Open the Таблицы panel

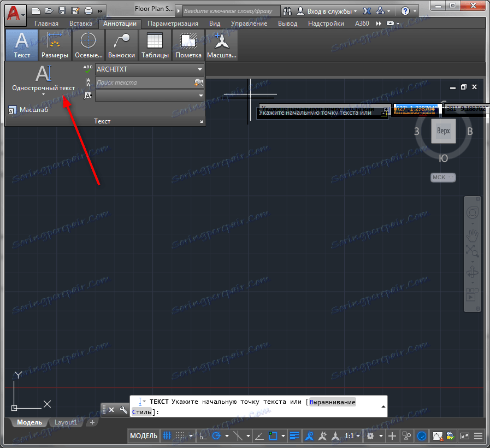pyautogui.click(x=155, y=45)
